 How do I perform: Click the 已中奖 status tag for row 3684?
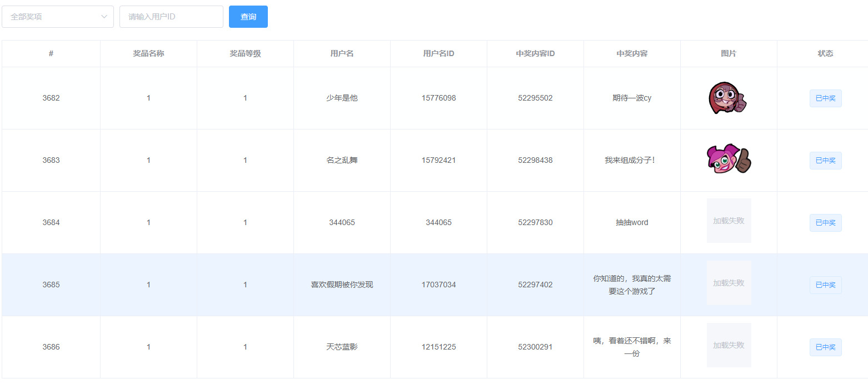click(x=825, y=223)
